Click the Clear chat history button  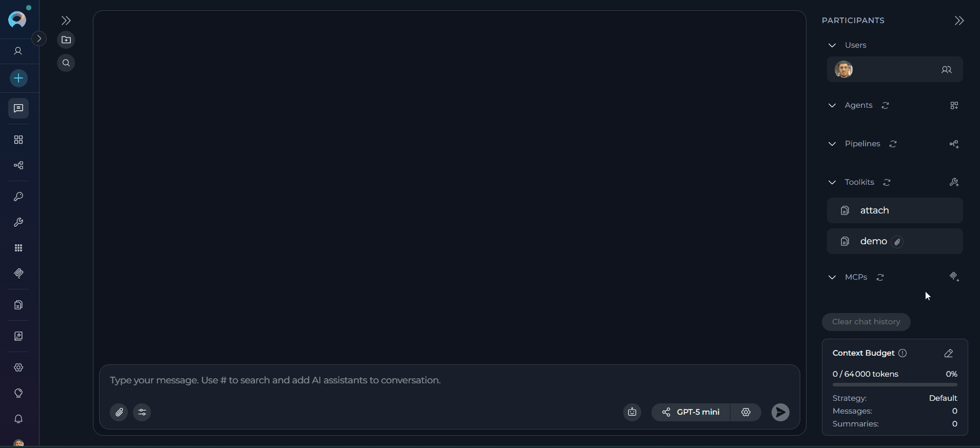click(866, 322)
